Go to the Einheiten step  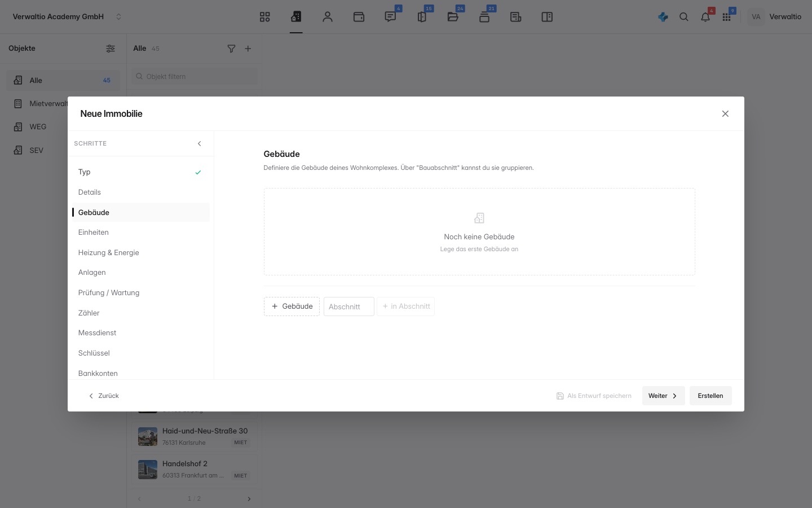140,233
